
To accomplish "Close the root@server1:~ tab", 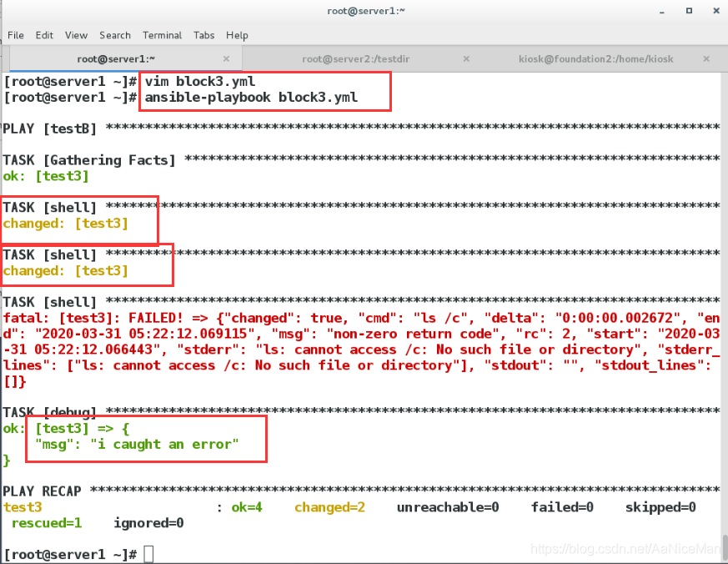I will (x=226, y=59).
